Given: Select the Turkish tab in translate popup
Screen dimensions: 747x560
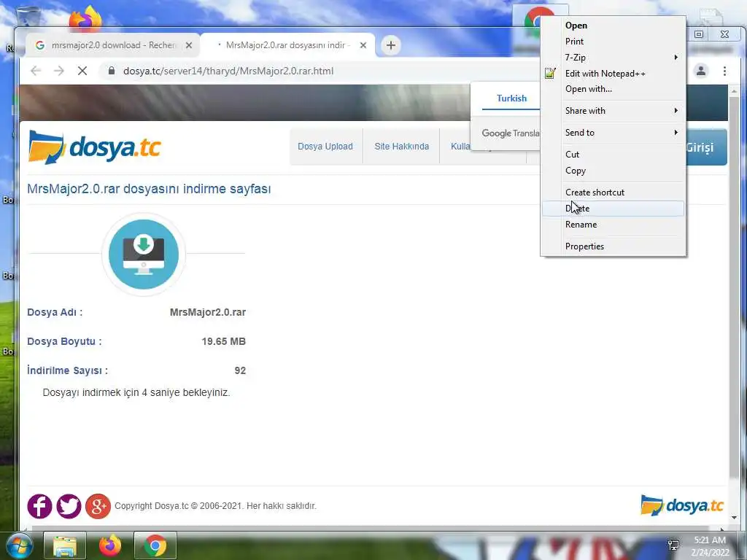Looking at the screenshot, I should 511,98.
